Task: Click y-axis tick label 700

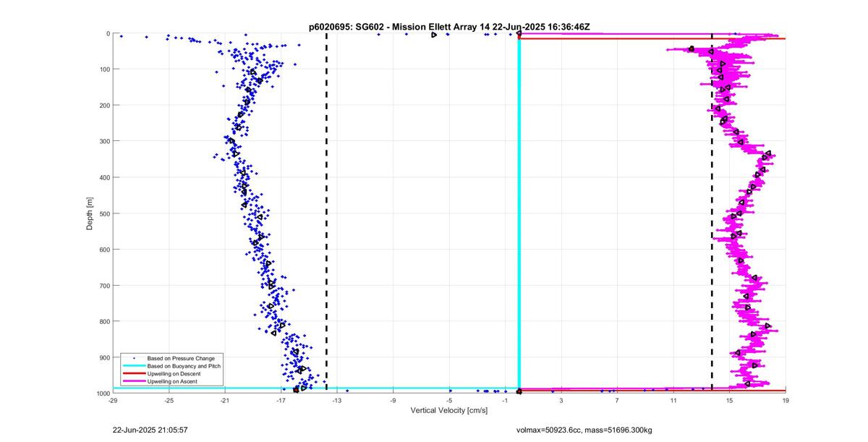Action: 104,286
